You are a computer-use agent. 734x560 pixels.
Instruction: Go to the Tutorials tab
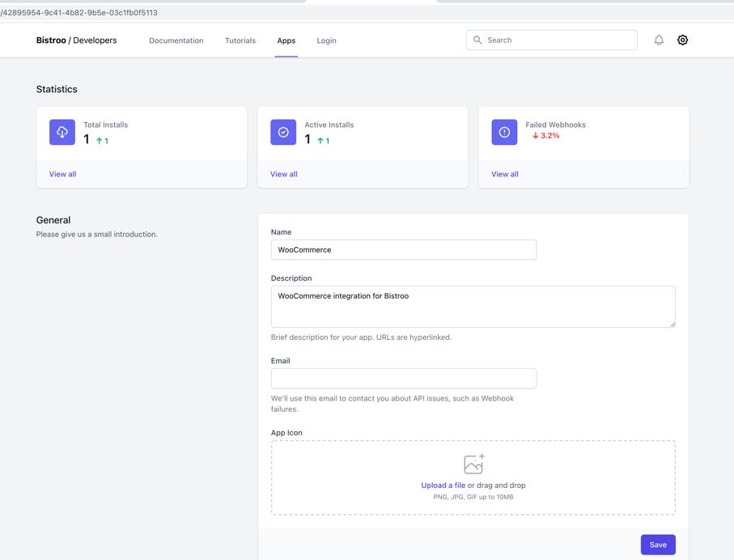(x=240, y=40)
